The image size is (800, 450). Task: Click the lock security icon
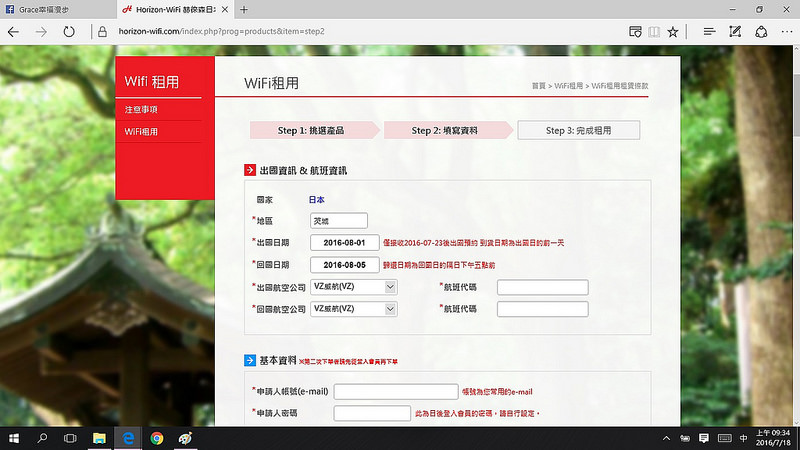coord(103,32)
